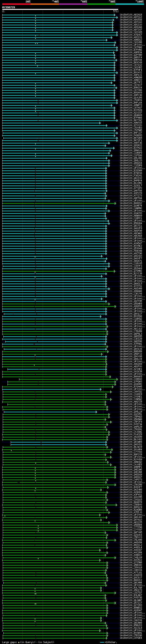The image size is (146, 644).
Task: Select hit label UniRef100_C3KIZ9
Action: click(131, 339)
